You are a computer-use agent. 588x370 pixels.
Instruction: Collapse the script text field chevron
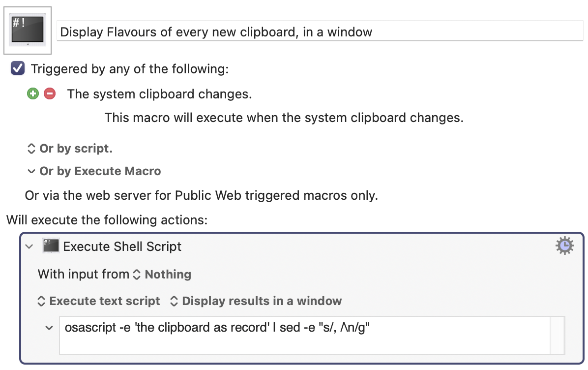(49, 328)
